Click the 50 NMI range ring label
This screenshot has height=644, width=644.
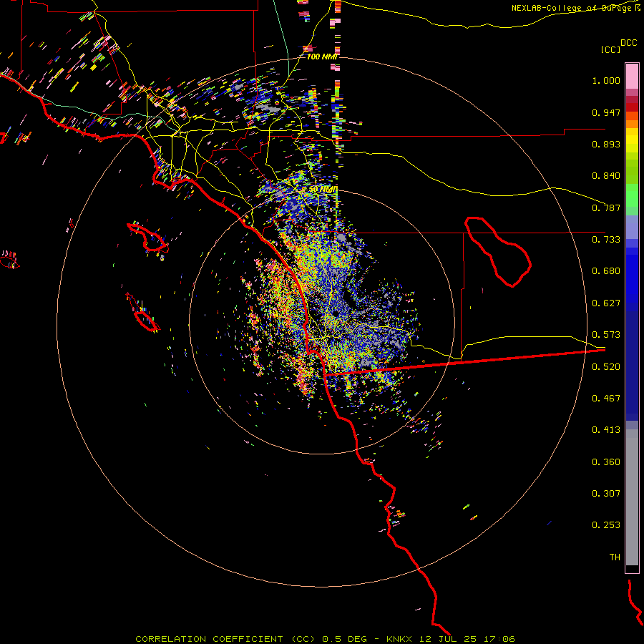(323, 190)
